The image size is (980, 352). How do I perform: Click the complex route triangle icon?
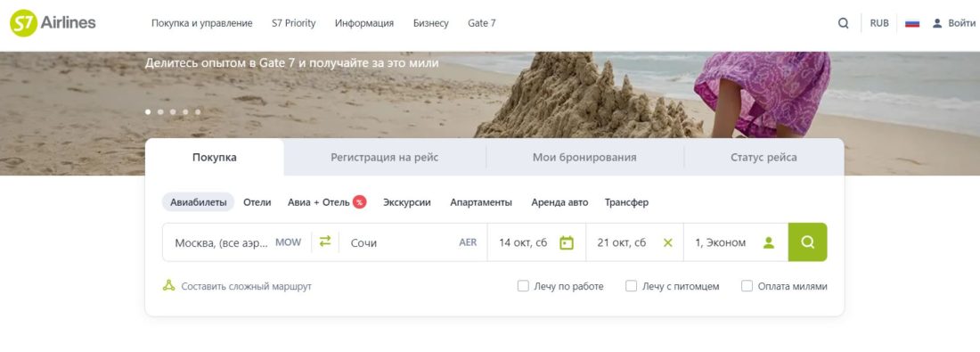168,286
